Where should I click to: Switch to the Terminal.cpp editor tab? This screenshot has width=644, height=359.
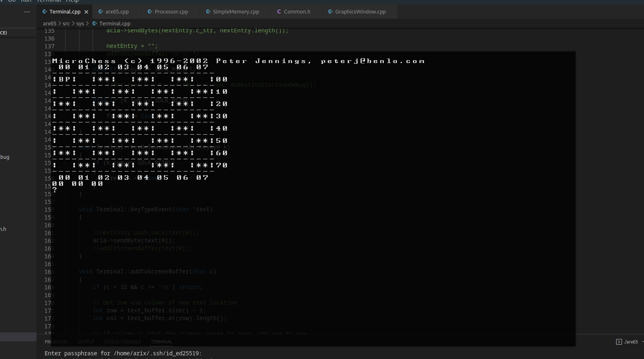tap(65, 12)
